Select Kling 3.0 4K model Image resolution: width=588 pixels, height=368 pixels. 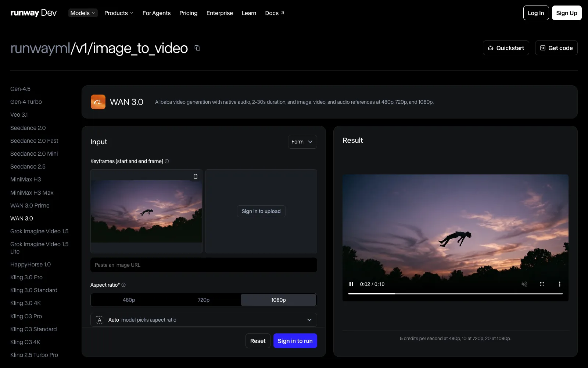click(26, 303)
